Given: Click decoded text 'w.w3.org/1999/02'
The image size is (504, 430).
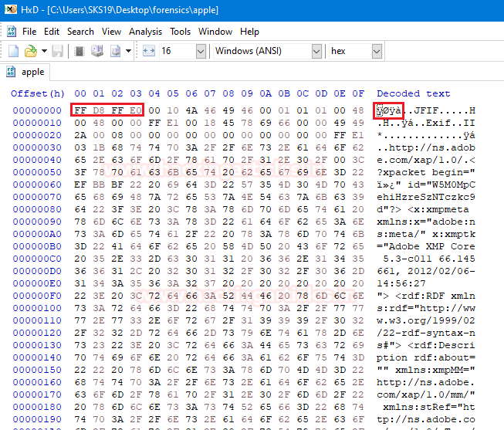Looking at the screenshot, I should click(x=426, y=320).
